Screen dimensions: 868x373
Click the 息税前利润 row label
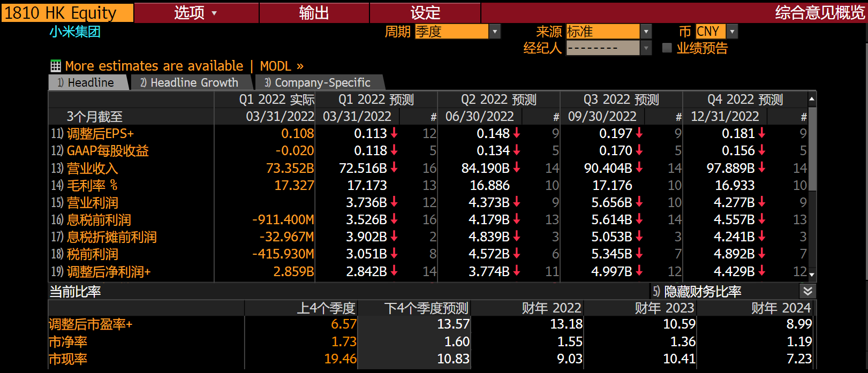click(99, 220)
